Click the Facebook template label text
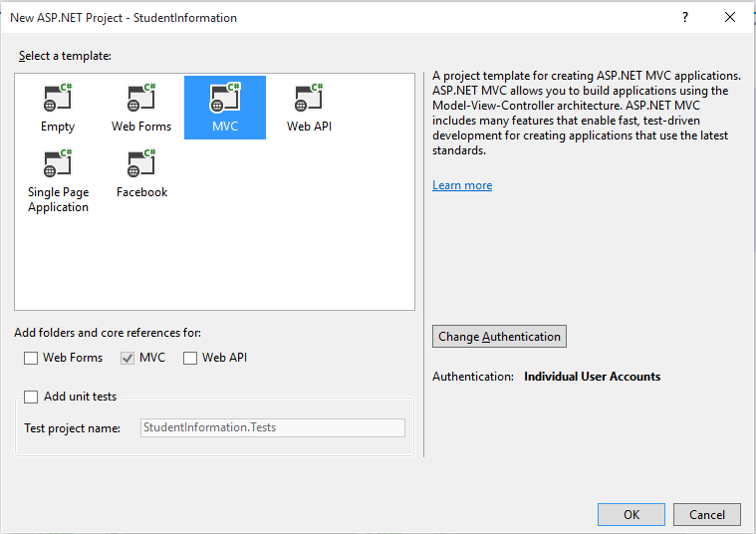 pyautogui.click(x=141, y=192)
